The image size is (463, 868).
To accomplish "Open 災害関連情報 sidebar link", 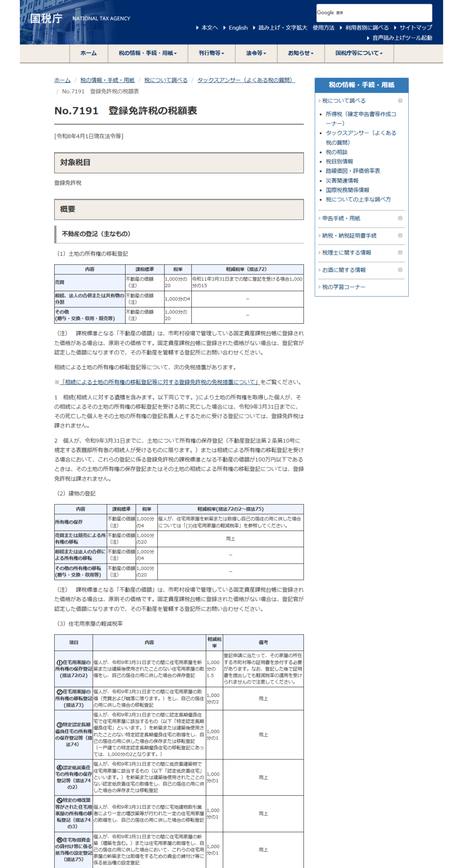I will (x=342, y=181).
